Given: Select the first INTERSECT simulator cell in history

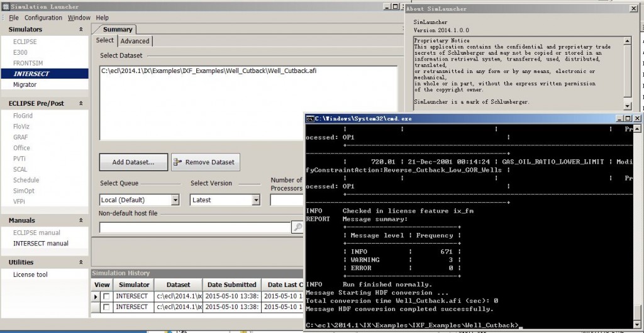Looking at the screenshot, I should tap(132, 296).
